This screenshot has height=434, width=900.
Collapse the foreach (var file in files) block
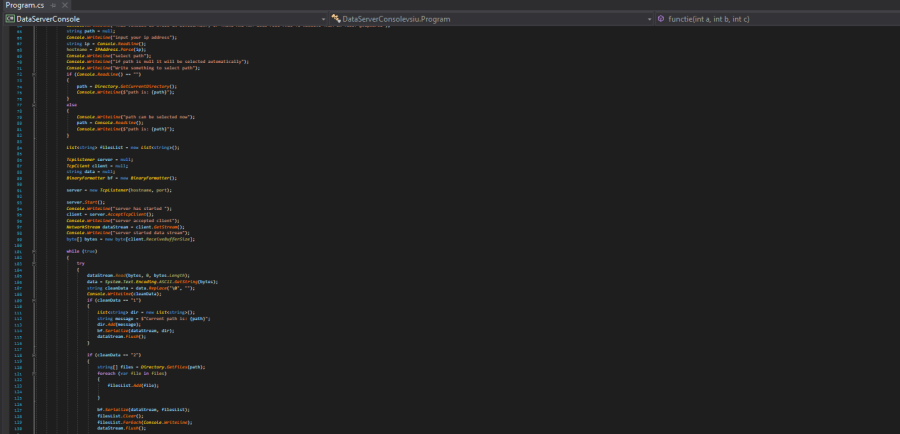tap(34, 373)
